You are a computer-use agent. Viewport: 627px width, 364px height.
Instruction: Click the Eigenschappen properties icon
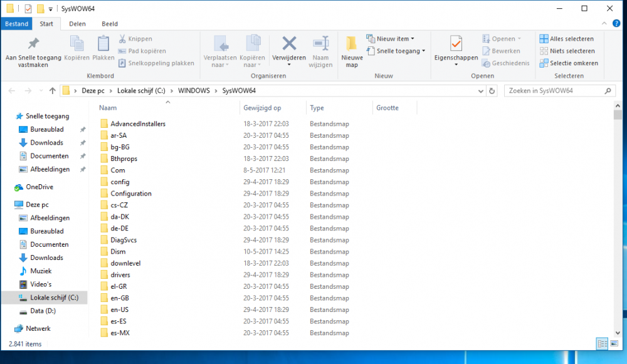click(x=456, y=44)
